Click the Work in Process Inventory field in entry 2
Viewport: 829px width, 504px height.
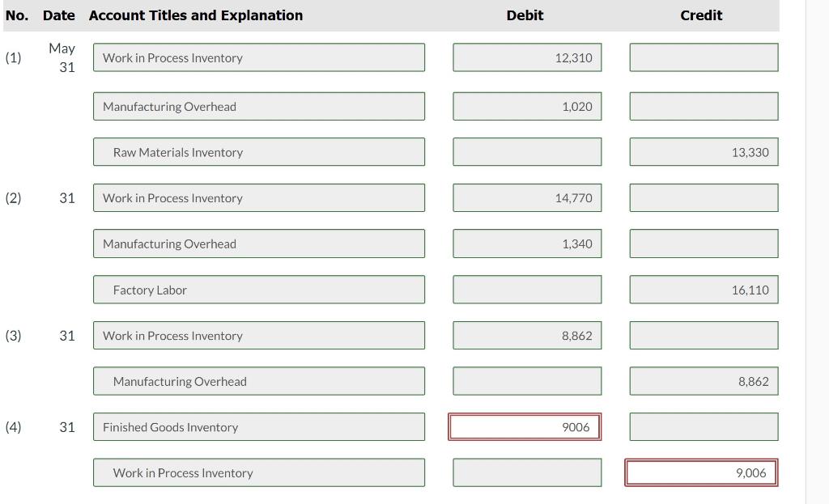259,197
